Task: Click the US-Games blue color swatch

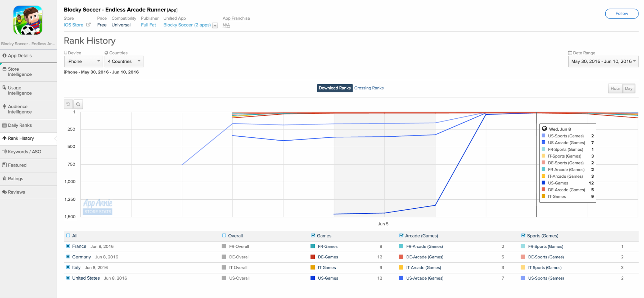Action: click(x=312, y=278)
